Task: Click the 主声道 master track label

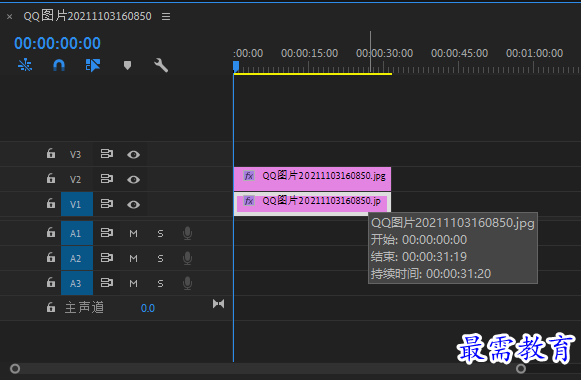Action: point(84,307)
